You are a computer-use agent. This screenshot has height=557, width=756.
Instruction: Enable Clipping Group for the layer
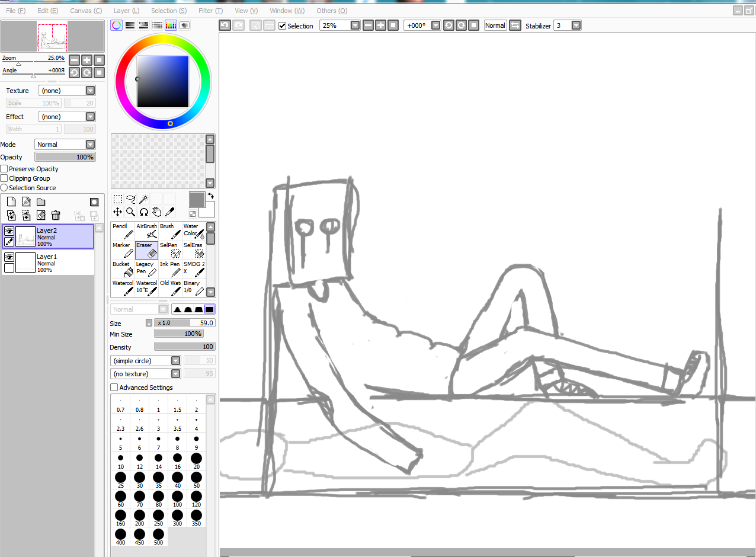(x=4, y=178)
